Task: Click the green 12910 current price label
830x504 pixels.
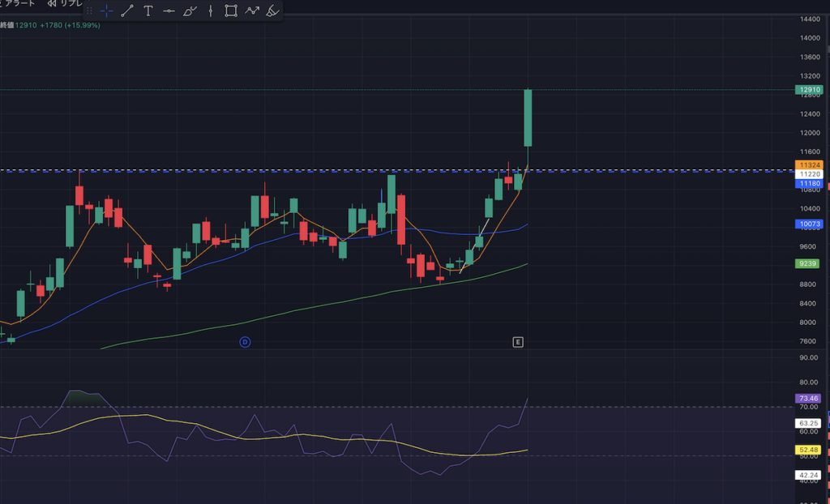Action: 809,90
